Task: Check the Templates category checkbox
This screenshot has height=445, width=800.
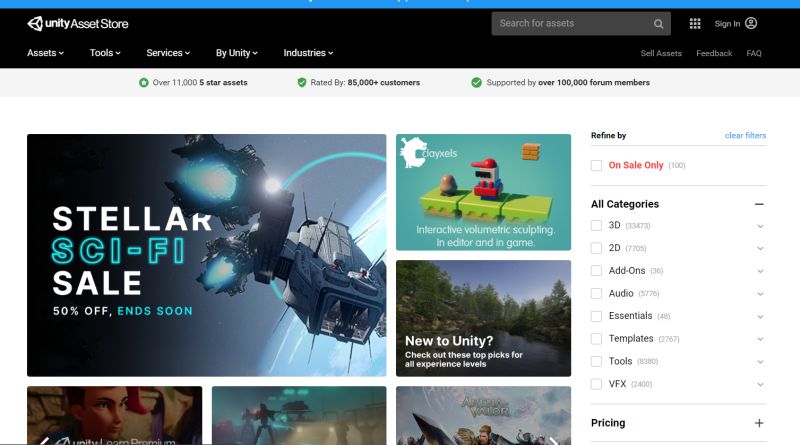Action: (x=596, y=338)
